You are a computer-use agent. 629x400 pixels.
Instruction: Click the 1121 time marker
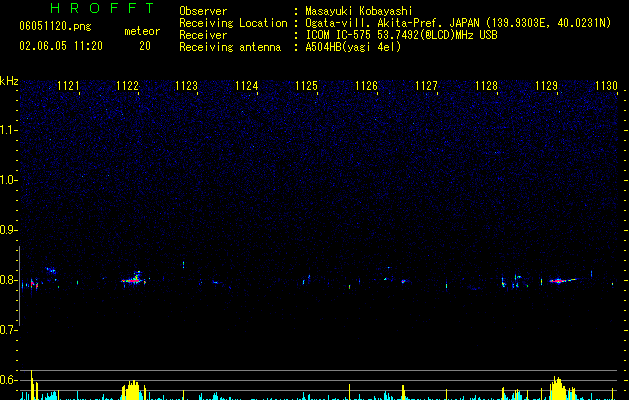(68, 86)
